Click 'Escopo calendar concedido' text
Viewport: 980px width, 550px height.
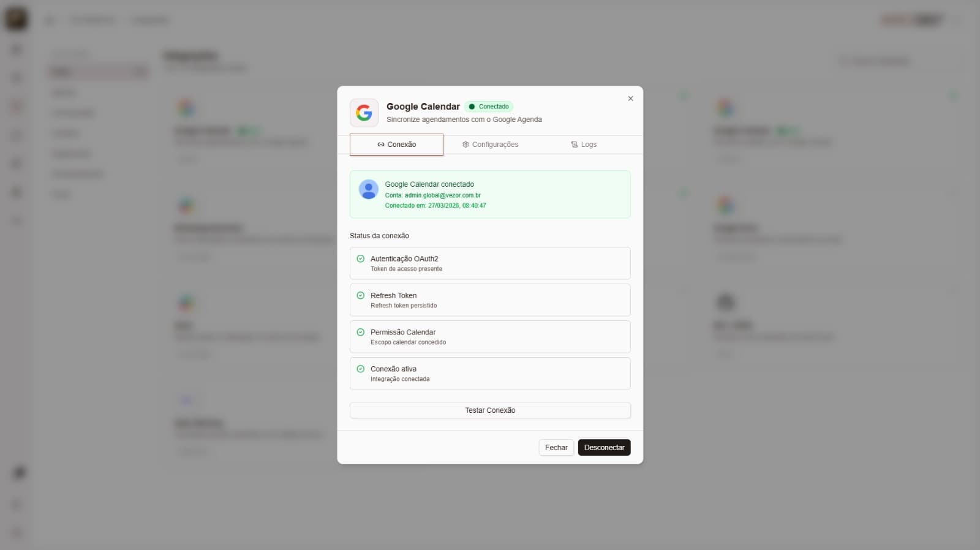point(408,342)
